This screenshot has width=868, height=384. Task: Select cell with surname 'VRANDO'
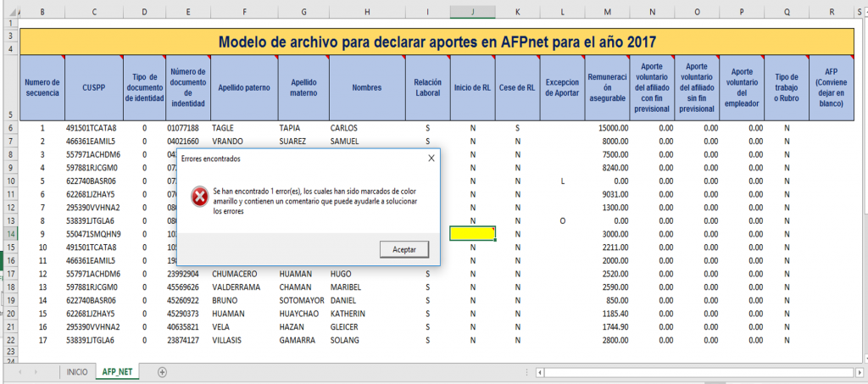[x=243, y=141]
